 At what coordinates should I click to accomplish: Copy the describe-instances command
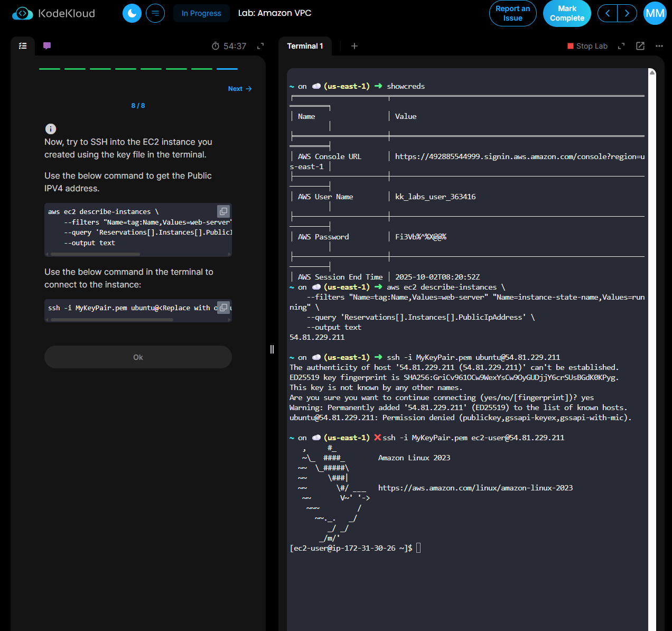click(223, 211)
